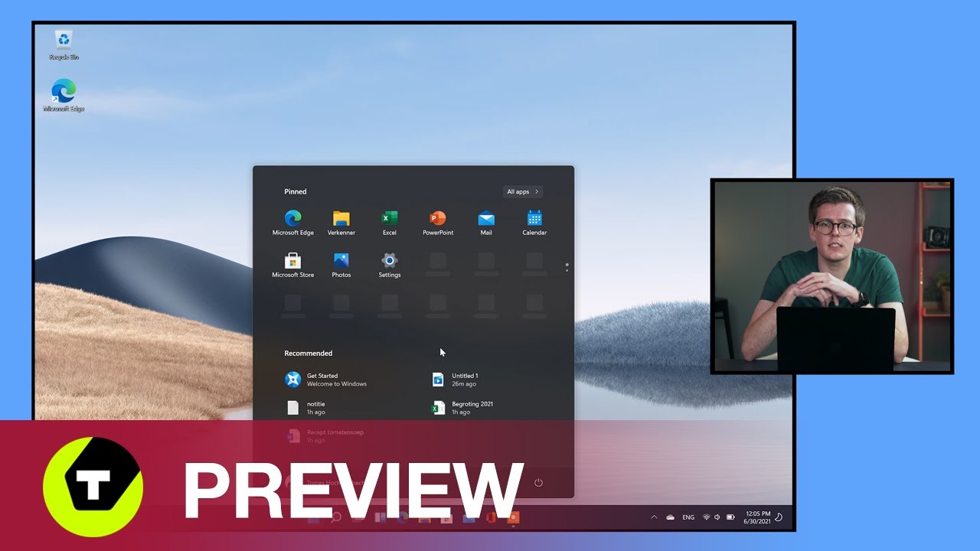The image size is (980, 551).
Task: Launch PowerPoint from pinned apps
Action: coord(438,223)
